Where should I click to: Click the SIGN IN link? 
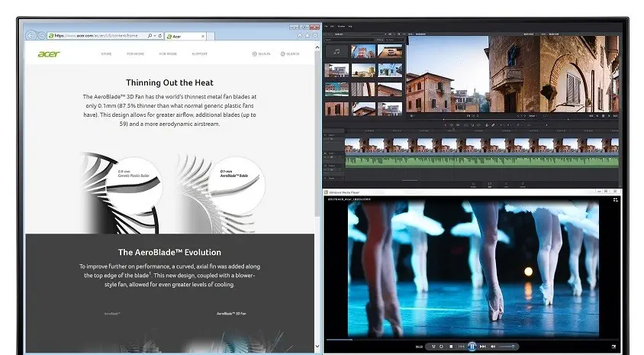tap(261, 54)
